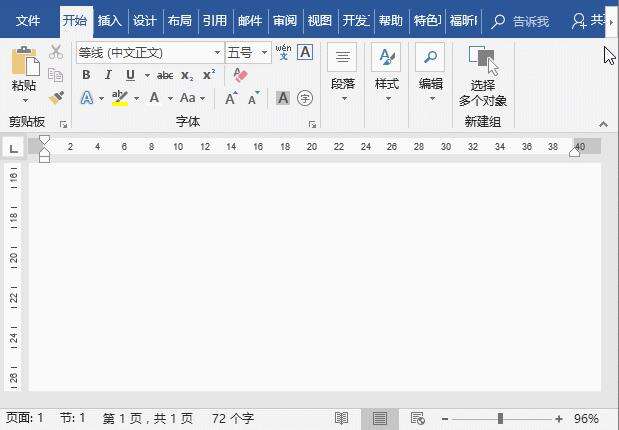Click Shrink Font size icon

(x=253, y=98)
